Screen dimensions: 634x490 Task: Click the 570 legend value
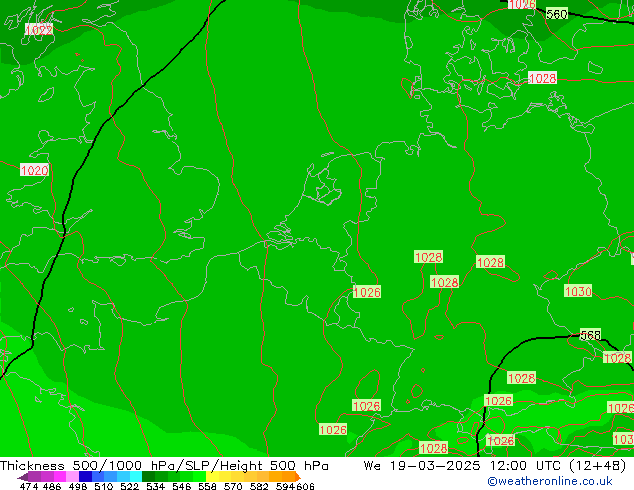tap(233, 486)
